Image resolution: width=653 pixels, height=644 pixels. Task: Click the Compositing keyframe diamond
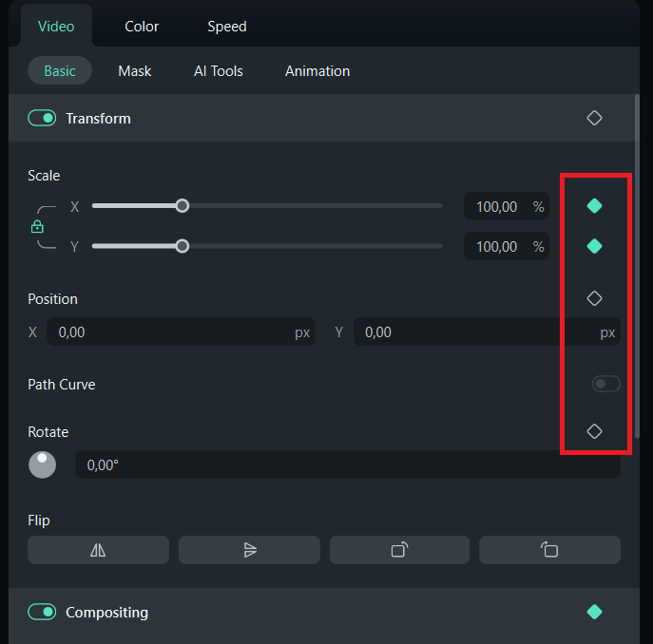[594, 612]
